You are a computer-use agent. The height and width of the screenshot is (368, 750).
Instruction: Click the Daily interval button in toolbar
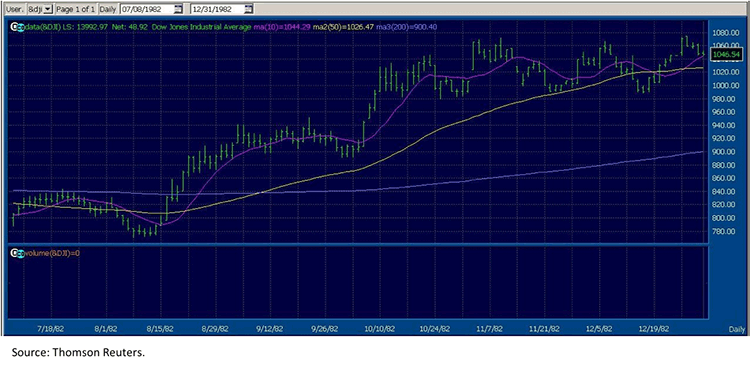click(108, 9)
